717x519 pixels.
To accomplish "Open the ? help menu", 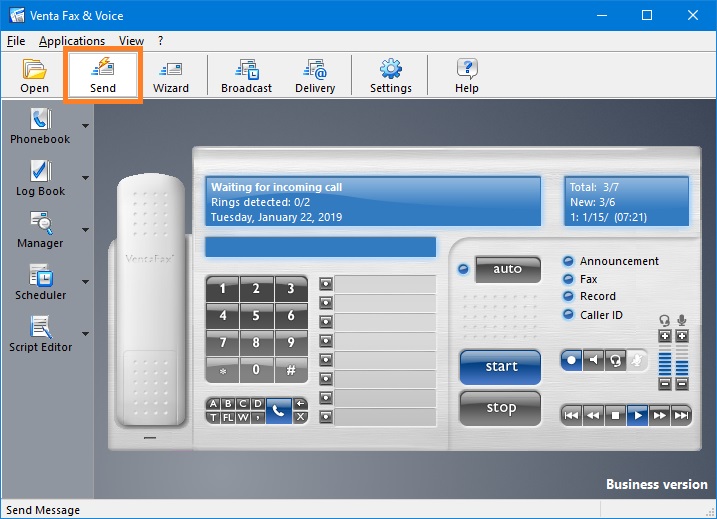I will click(161, 41).
